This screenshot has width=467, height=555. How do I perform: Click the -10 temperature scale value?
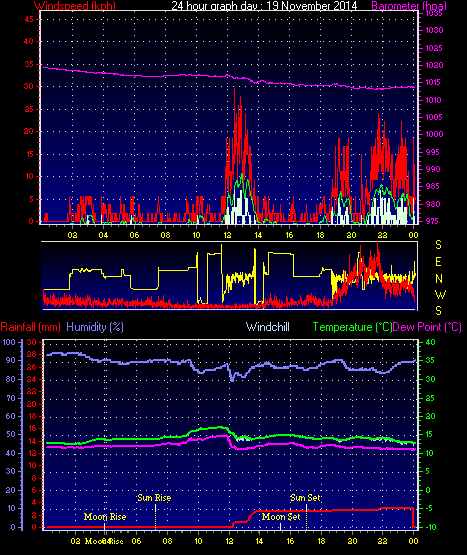coord(430,527)
